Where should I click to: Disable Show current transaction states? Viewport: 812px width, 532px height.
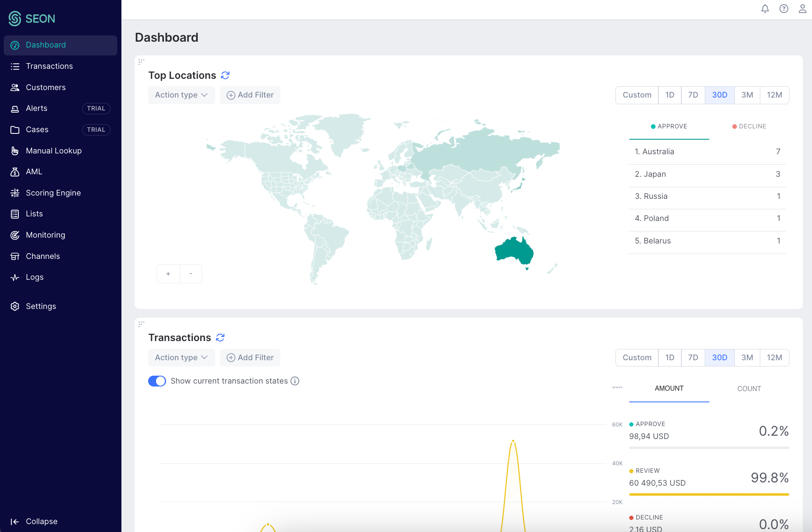tap(157, 381)
